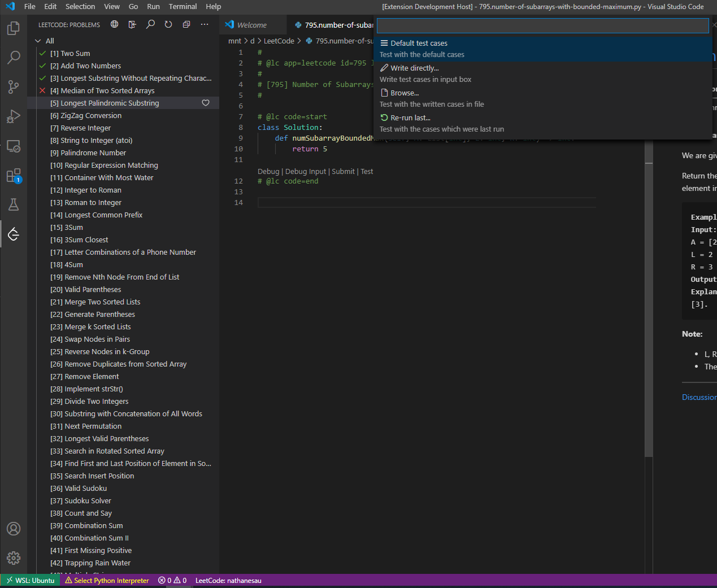This screenshot has height=588, width=717.
Task: Open the Terminal menu
Action: pos(182,6)
